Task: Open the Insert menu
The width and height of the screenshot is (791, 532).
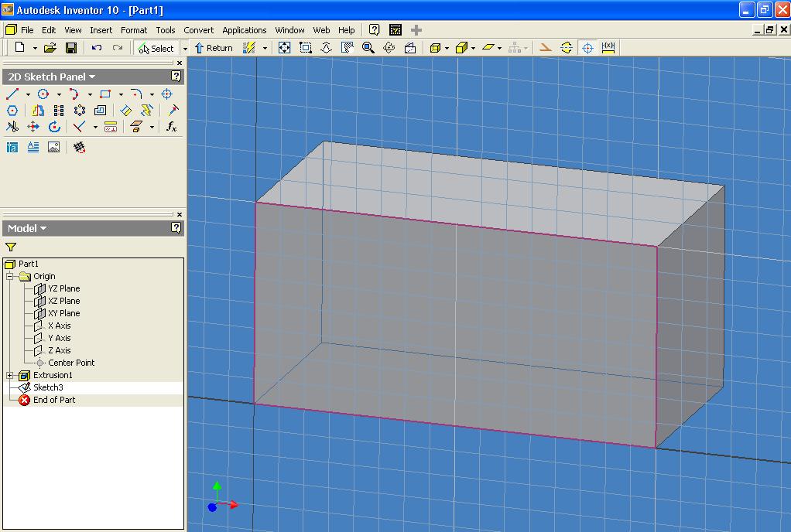Action: pyautogui.click(x=101, y=30)
